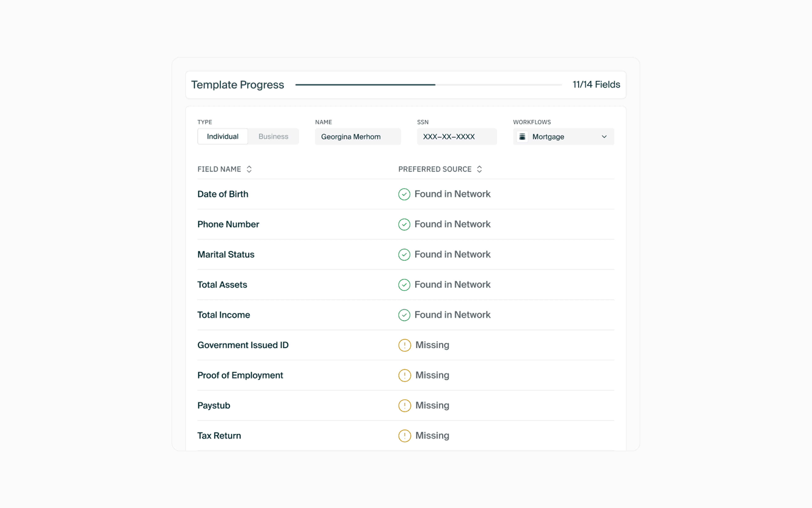The width and height of the screenshot is (812, 508).
Task: Click Missing status for Paystub
Action: point(432,406)
